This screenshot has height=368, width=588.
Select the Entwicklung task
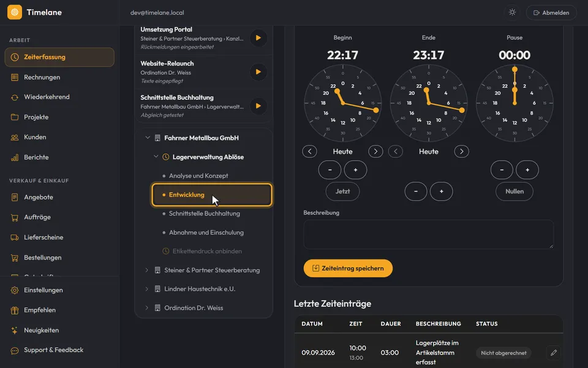tap(212, 194)
